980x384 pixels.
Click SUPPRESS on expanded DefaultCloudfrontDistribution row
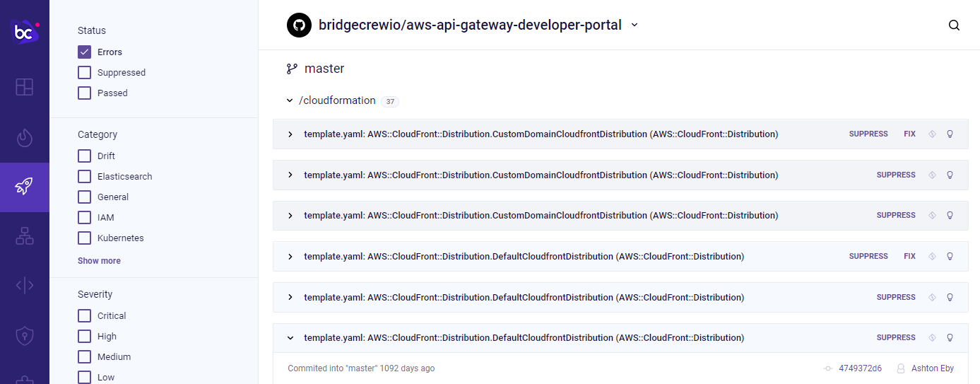[896, 337]
